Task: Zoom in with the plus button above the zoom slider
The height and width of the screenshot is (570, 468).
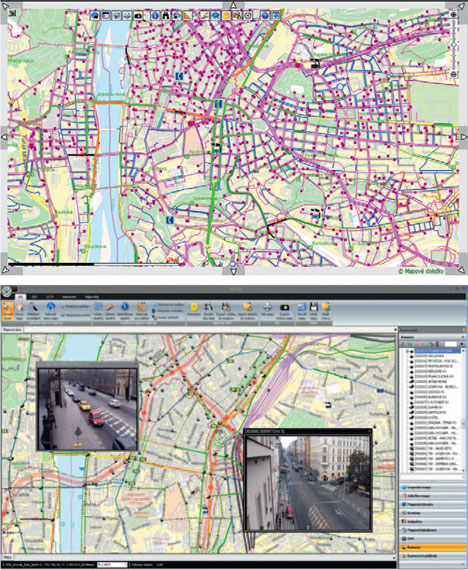Action: pyautogui.click(x=453, y=15)
